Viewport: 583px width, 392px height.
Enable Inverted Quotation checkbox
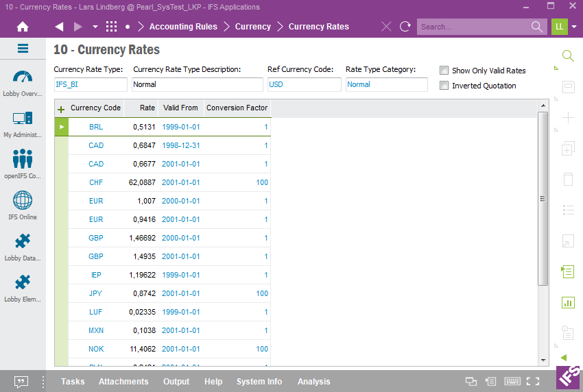[x=444, y=86]
